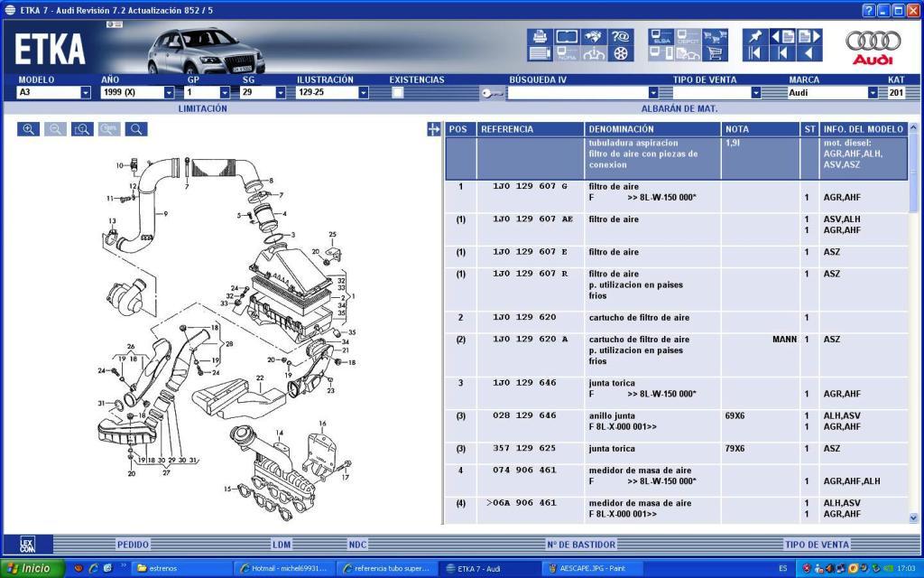Click the printer icon in the toolbar

point(540,36)
